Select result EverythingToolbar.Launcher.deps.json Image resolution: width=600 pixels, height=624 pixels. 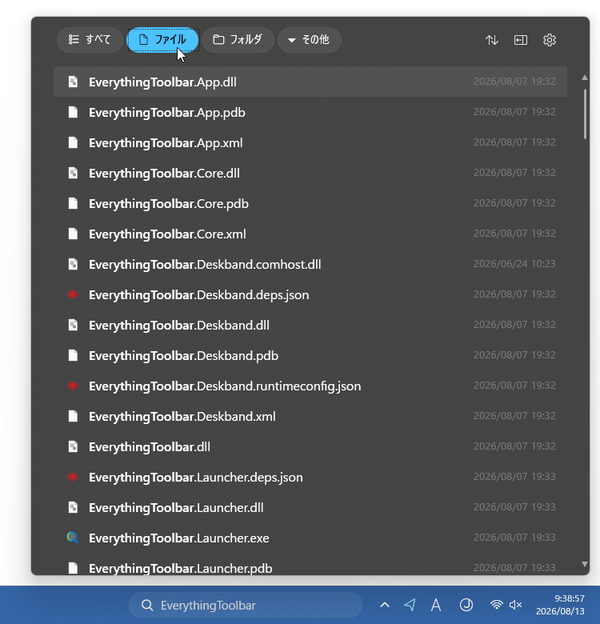point(310,477)
